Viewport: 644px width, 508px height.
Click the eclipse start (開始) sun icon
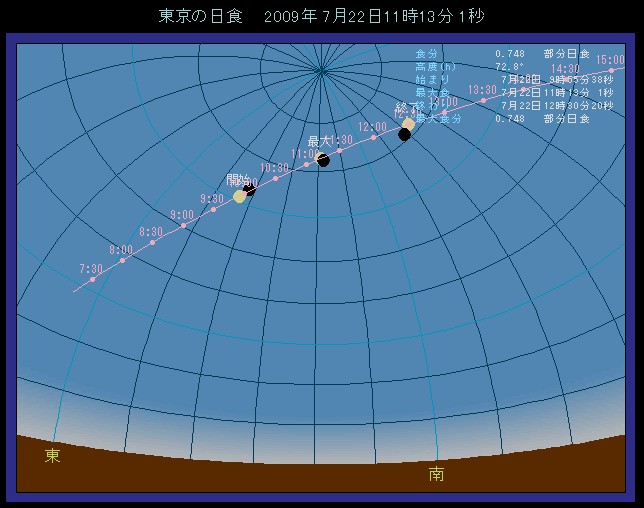click(241, 195)
